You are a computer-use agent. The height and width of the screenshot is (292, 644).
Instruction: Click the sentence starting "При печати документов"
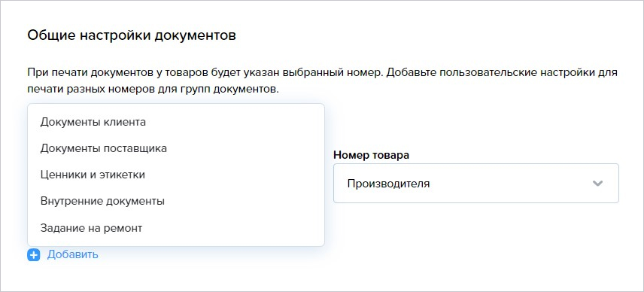pyautogui.click(x=206, y=73)
